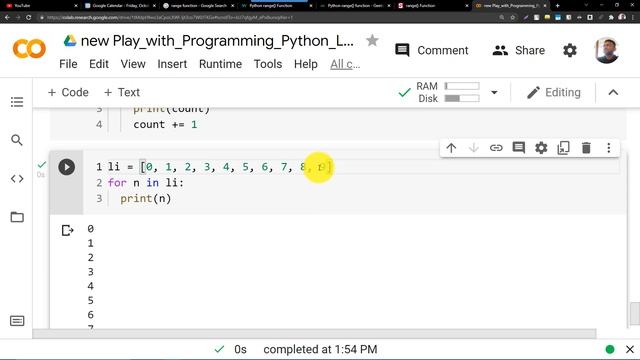
Task: Open more cell actions menu
Action: tap(609, 148)
